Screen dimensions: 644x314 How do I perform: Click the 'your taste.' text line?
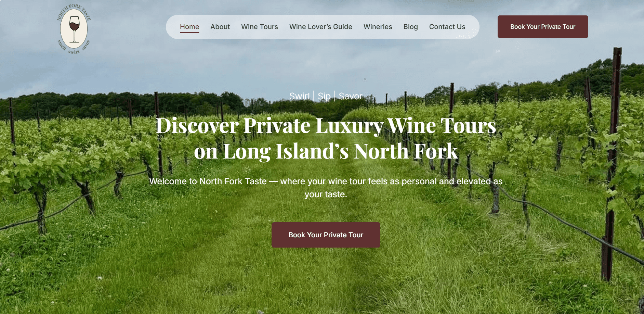[326, 194]
